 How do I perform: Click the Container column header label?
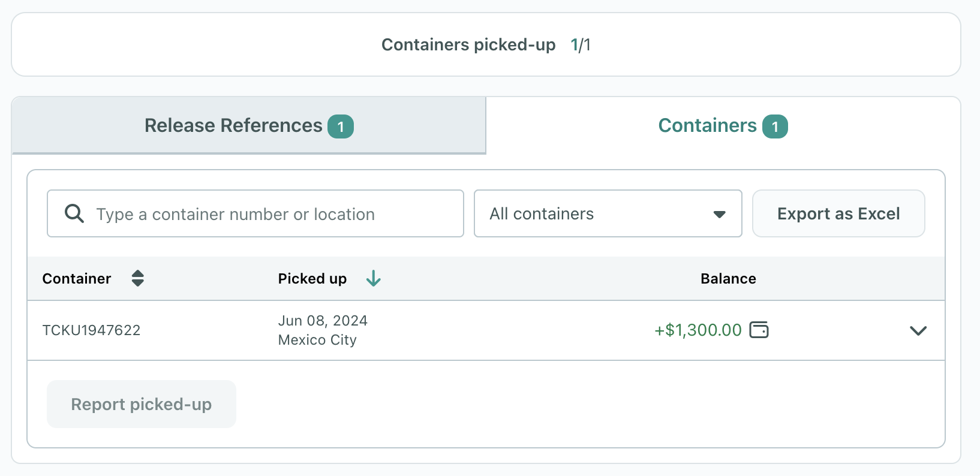[x=77, y=279]
